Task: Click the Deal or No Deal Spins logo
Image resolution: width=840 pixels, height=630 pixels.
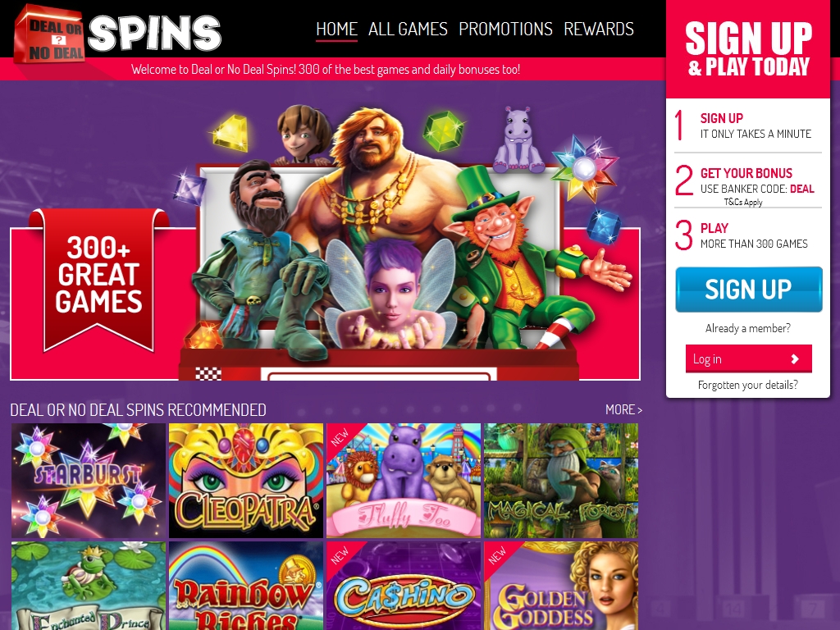Action: pyautogui.click(x=118, y=34)
